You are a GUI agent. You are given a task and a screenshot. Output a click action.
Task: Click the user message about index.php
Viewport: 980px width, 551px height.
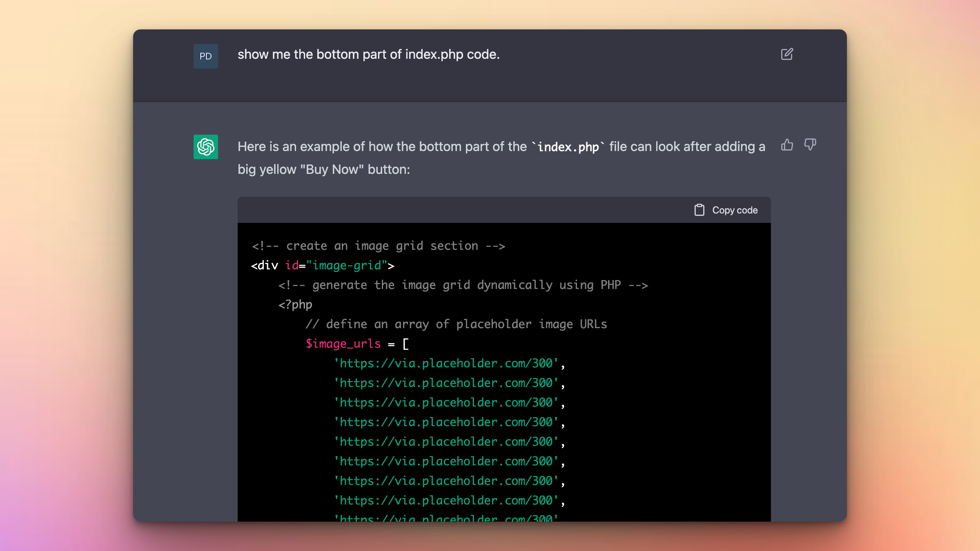(x=368, y=55)
